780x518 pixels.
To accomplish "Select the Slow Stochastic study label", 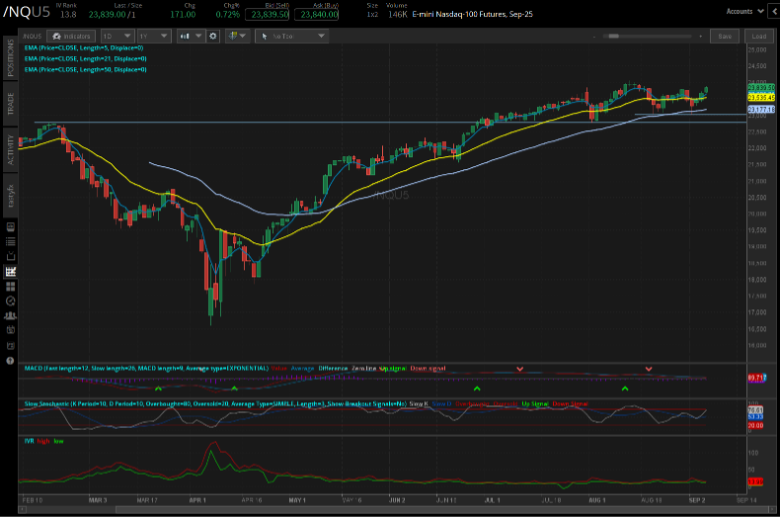I will tap(215, 404).
